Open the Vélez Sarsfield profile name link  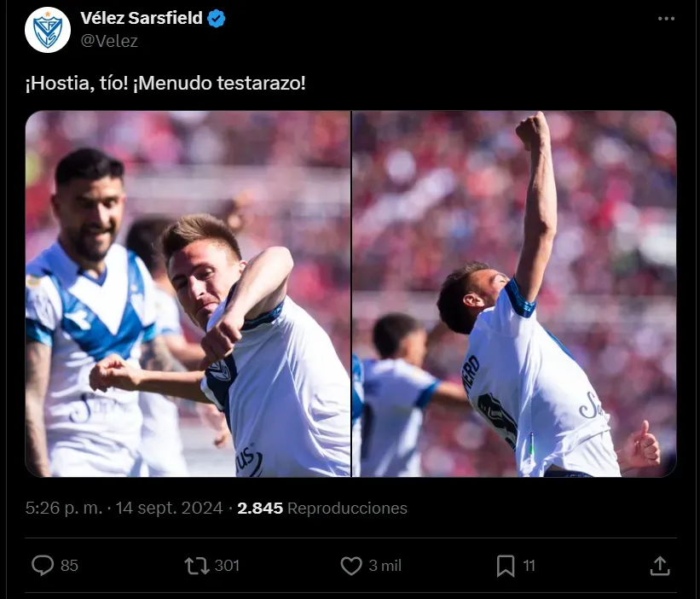click(x=141, y=19)
